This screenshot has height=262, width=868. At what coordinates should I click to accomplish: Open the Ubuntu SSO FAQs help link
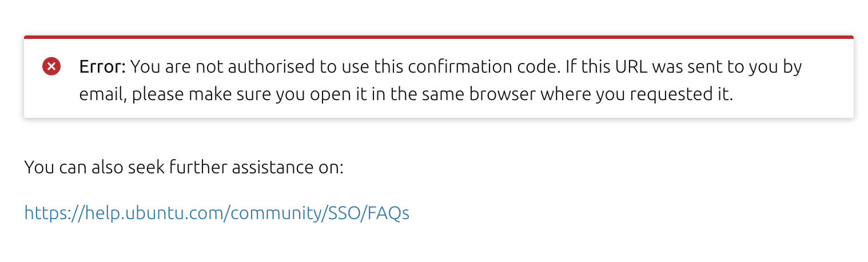(x=217, y=213)
